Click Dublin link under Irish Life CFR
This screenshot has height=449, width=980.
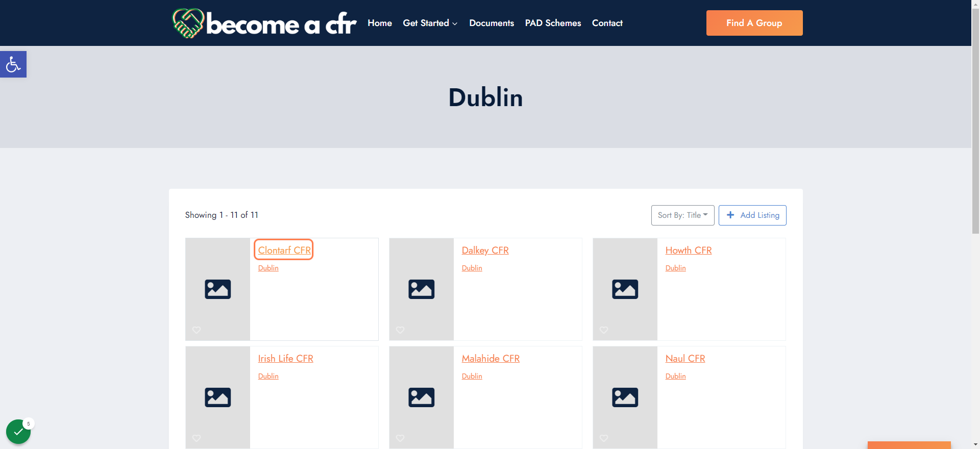(x=268, y=376)
